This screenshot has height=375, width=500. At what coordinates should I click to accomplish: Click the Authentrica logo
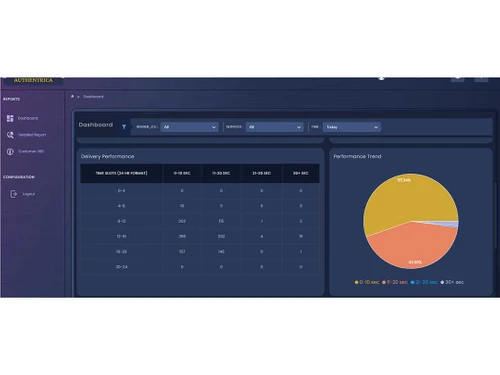[x=33, y=80]
